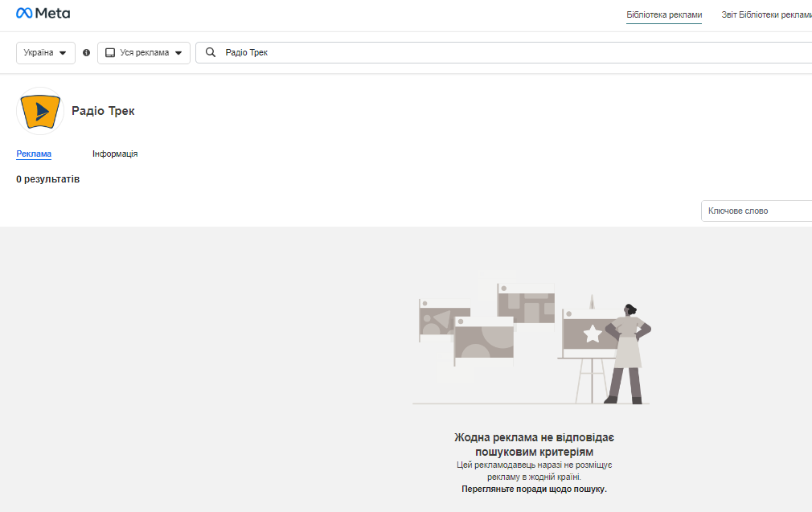Open the Бібліотека реклами tab

664,14
